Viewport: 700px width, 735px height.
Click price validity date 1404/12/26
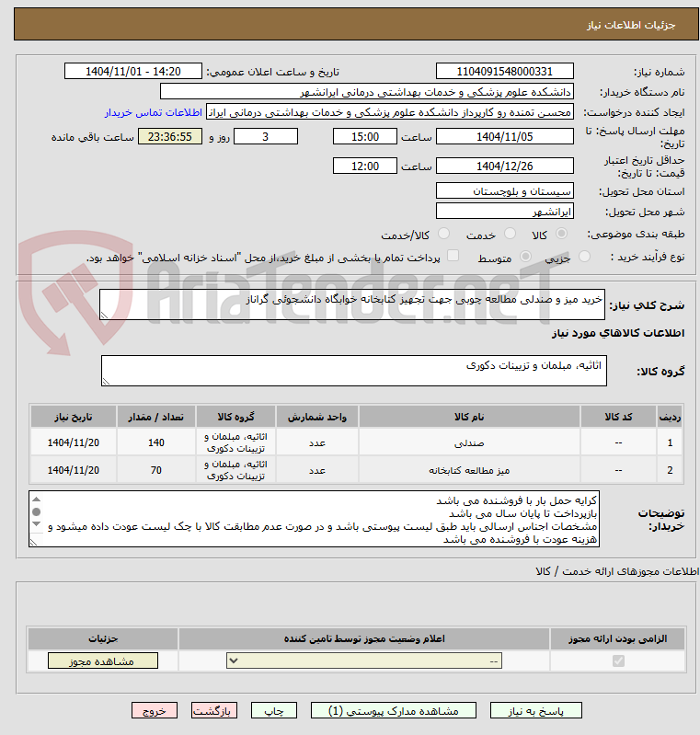click(504, 166)
